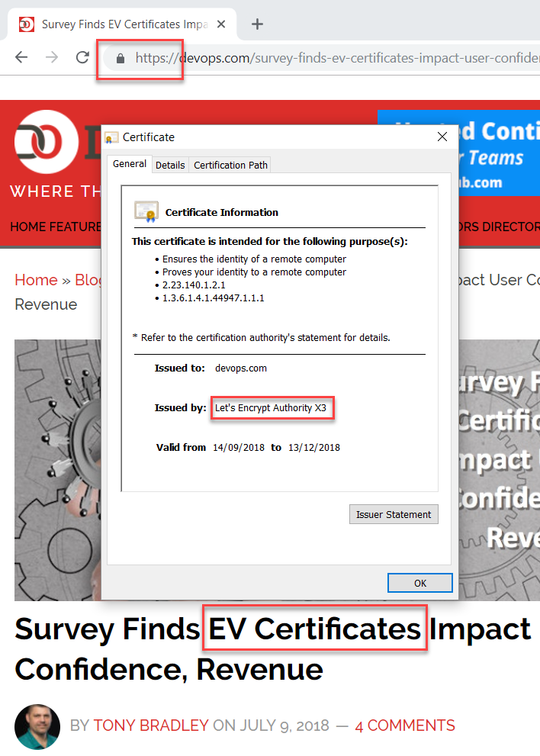Viewport: 540px width, 756px height.
Task: Click the OID 1.3.6.1.4.1.44947.1.1.1 entry
Action: pos(213,298)
